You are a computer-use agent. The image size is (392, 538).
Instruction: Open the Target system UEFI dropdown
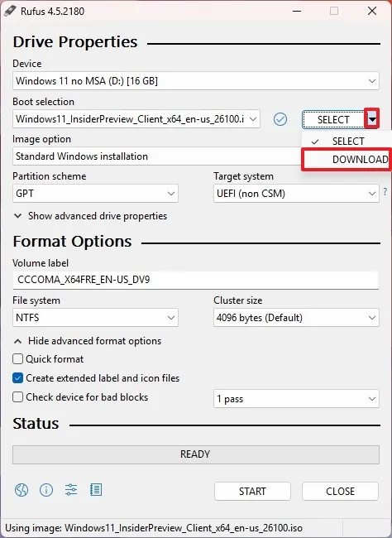click(296, 194)
